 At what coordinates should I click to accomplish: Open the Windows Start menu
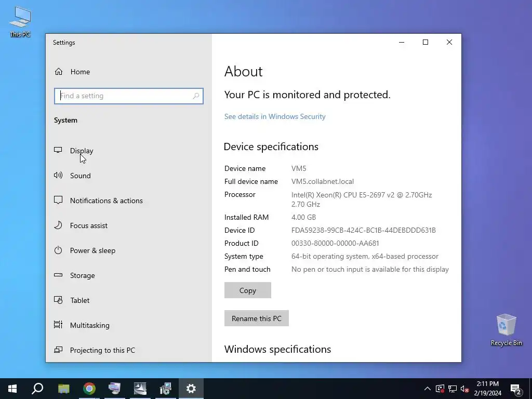[12, 389]
